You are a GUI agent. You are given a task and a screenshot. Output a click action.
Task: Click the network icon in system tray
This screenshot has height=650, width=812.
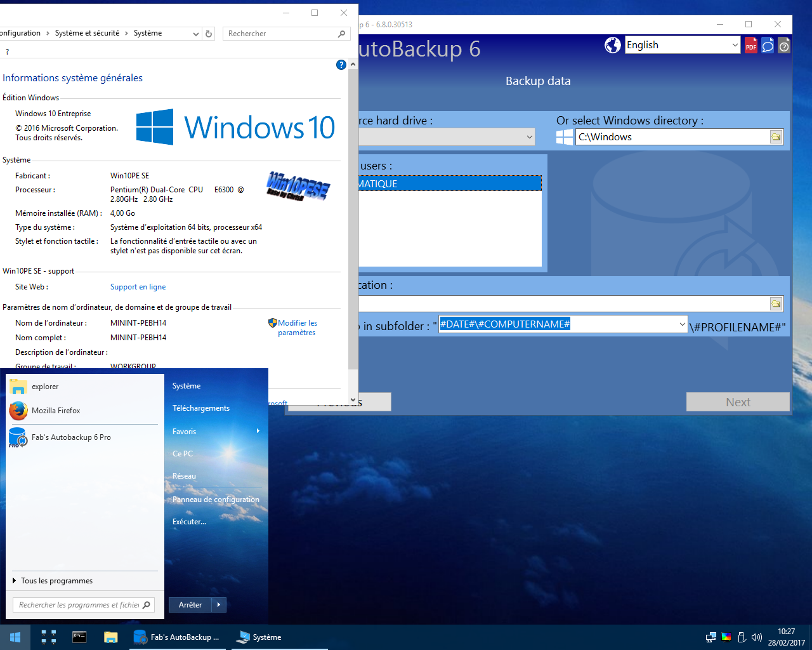click(x=711, y=637)
